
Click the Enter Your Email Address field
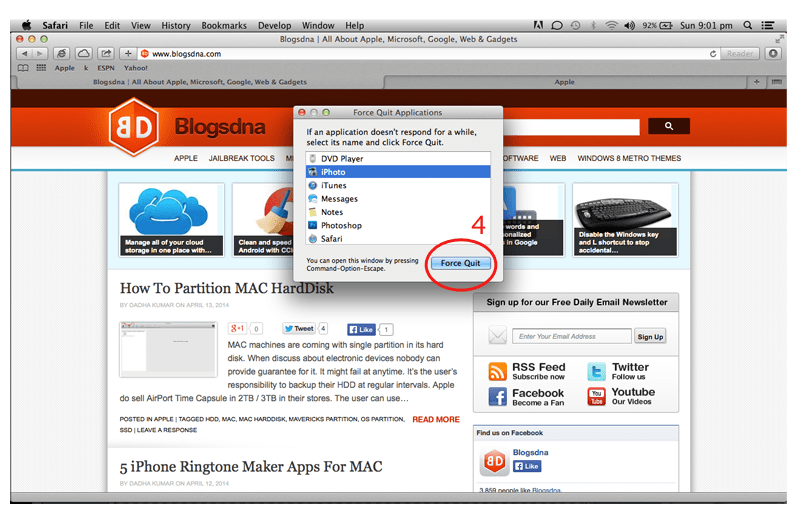pos(571,336)
